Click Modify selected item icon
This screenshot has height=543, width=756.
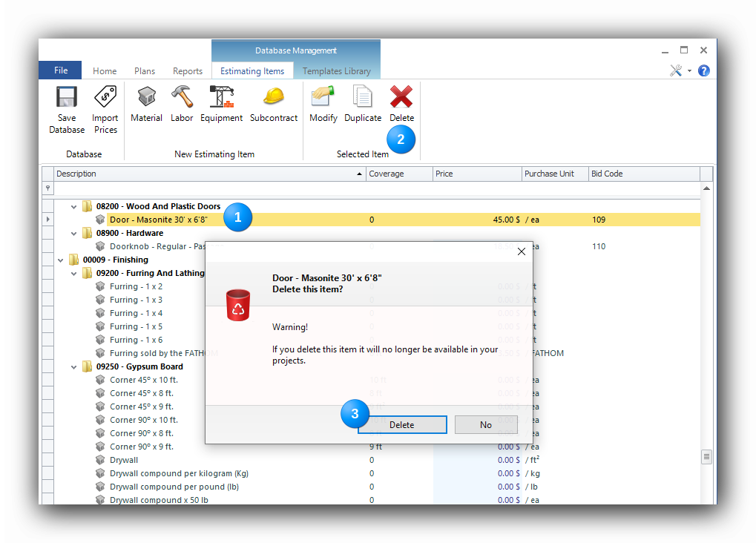point(323,104)
